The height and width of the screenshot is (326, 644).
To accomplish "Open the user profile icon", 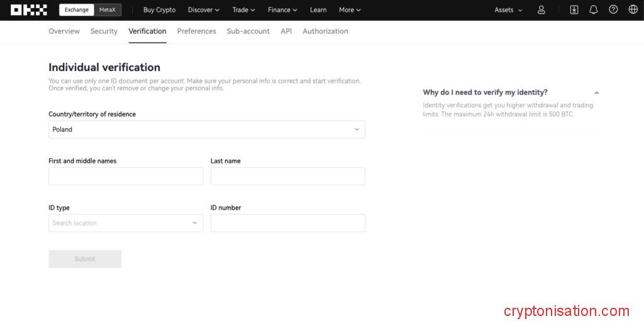I will pyautogui.click(x=541, y=10).
